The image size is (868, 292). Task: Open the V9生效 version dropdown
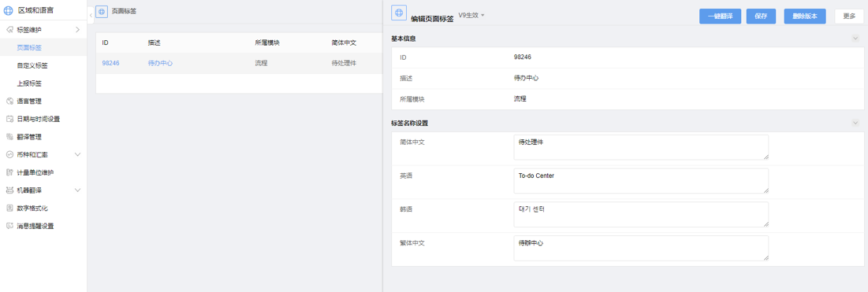pos(471,16)
